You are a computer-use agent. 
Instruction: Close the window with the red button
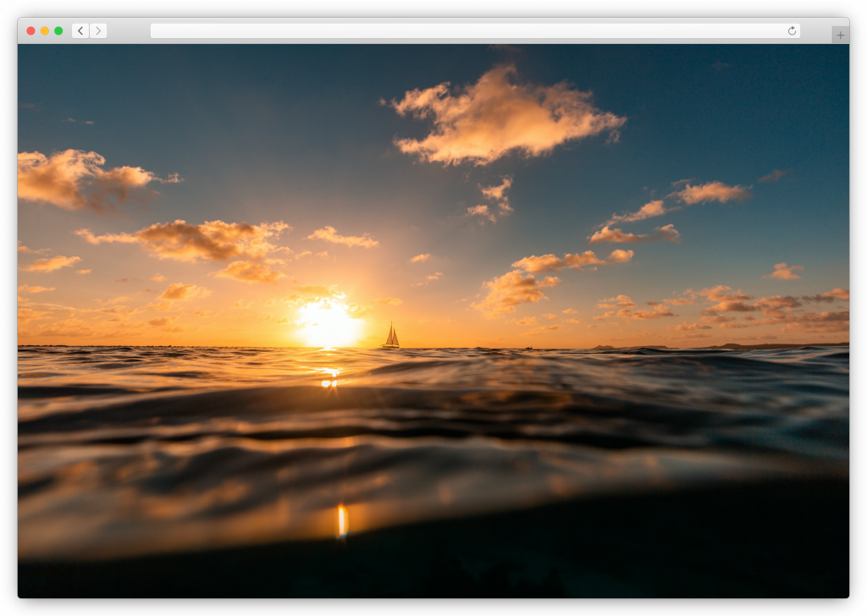point(31,31)
